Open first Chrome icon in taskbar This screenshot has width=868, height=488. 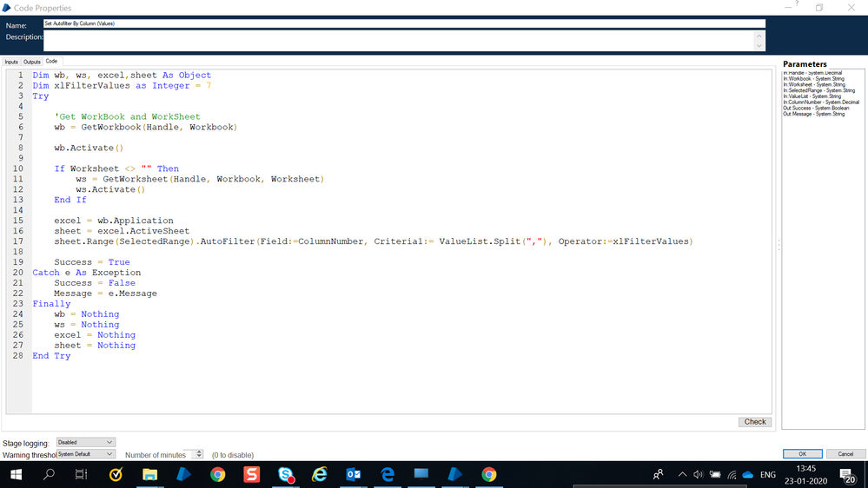(x=217, y=474)
